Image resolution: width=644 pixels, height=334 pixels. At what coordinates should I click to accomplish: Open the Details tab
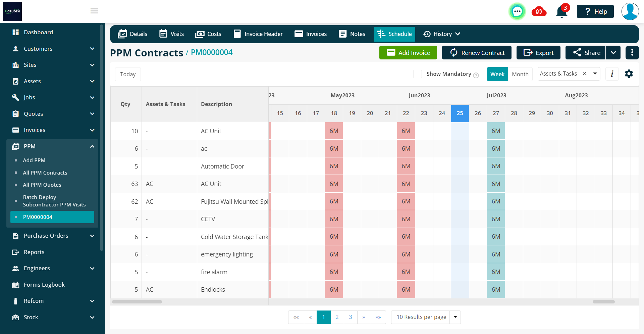pos(133,34)
